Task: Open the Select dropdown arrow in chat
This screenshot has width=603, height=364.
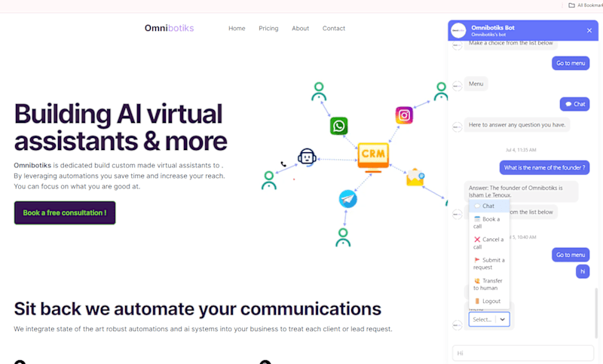Action: point(502,320)
